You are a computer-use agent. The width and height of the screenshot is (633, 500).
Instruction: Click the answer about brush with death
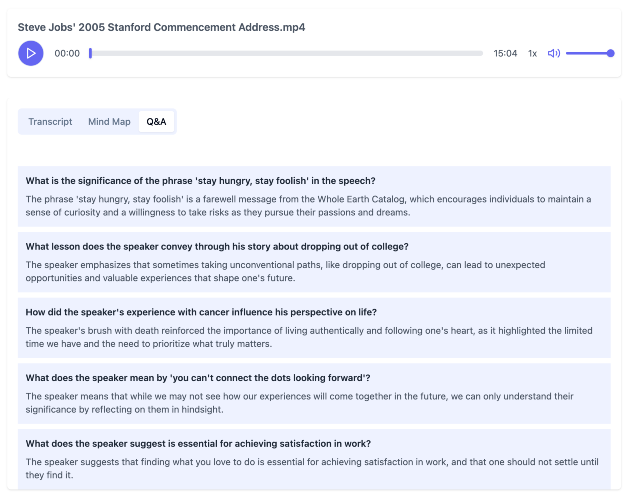(309, 337)
